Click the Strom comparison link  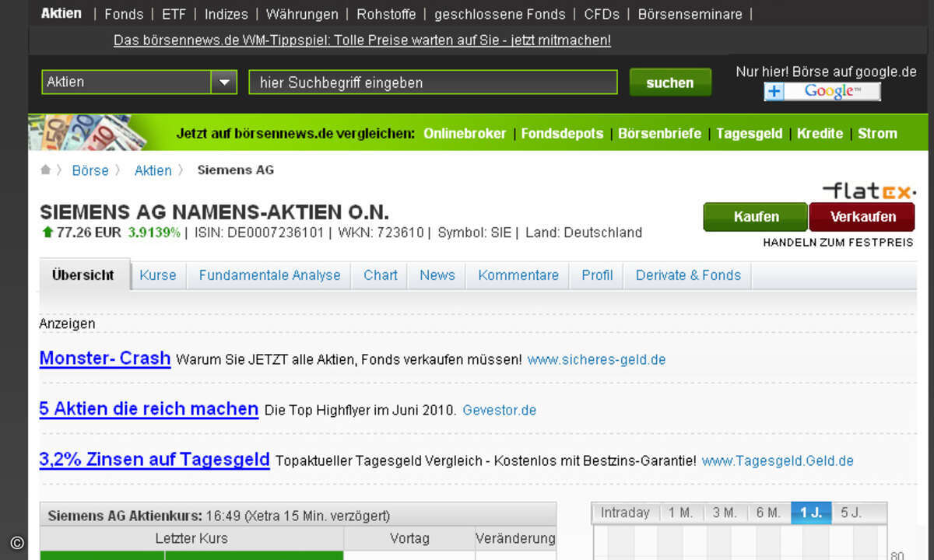coord(877,133)
